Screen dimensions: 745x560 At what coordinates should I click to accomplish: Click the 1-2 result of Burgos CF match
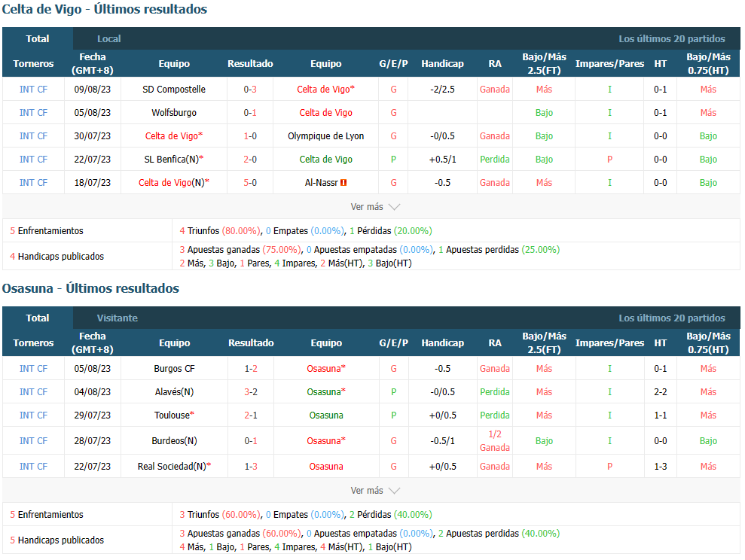click(x=251, y=369)
